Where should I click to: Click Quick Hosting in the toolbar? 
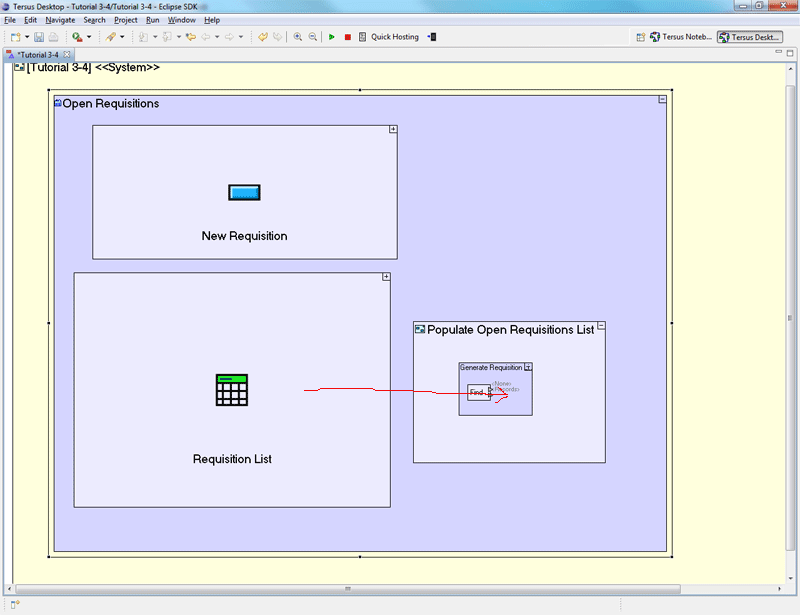(x=394, y=37)
